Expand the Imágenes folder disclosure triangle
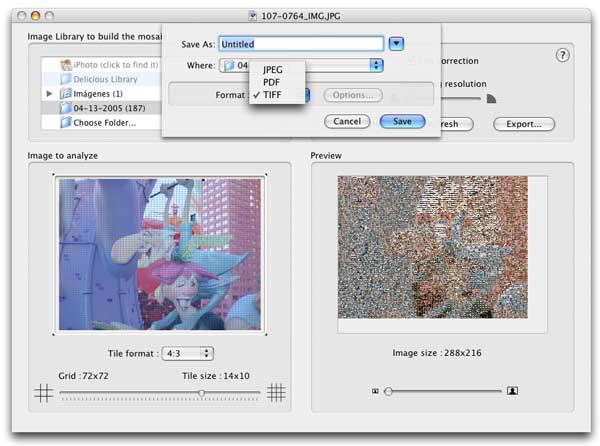This screenshot has height=446, width=600. 50,93
